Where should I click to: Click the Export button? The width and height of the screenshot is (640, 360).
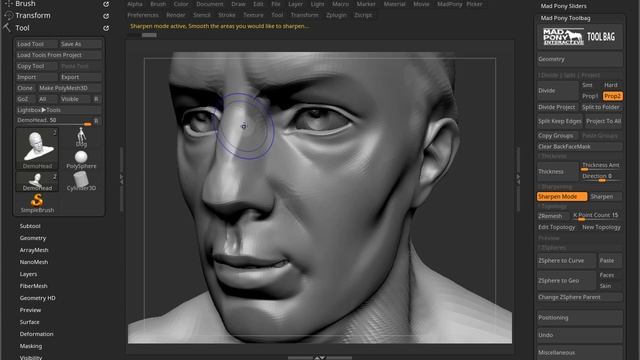(x=80, y=77)
